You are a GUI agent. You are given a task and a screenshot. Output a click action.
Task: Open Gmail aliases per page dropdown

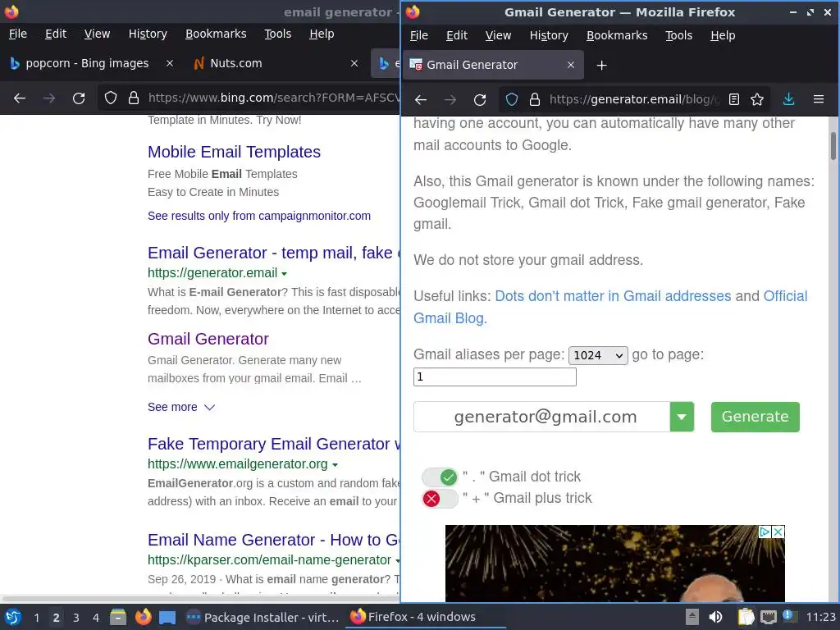(598, 355)
